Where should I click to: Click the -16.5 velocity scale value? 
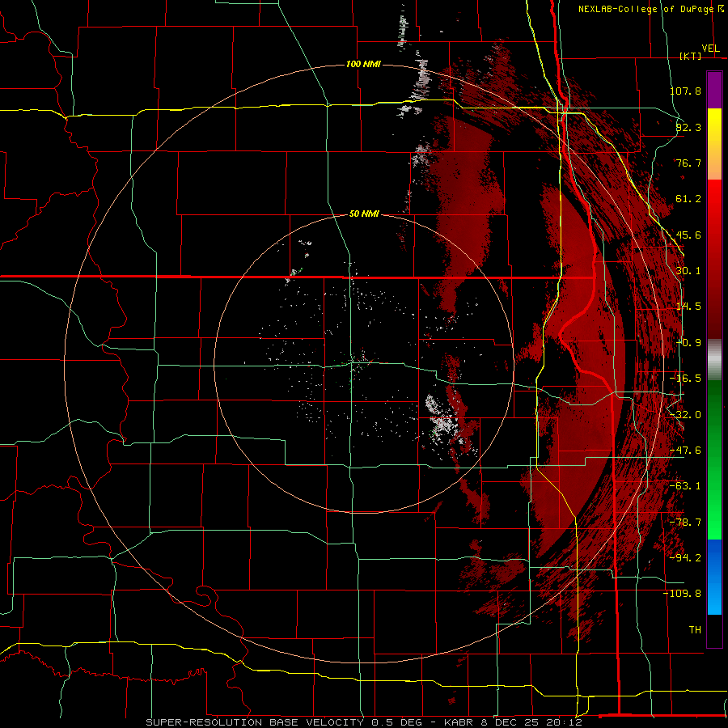pos(685,379)
